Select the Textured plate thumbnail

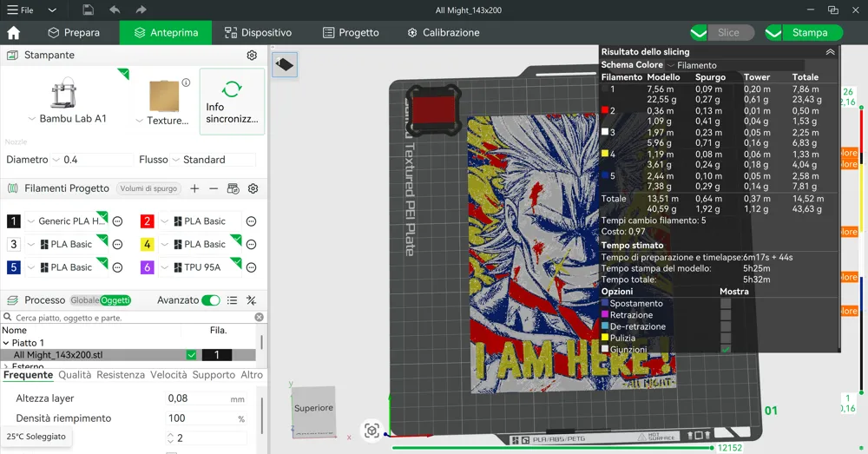164,95
